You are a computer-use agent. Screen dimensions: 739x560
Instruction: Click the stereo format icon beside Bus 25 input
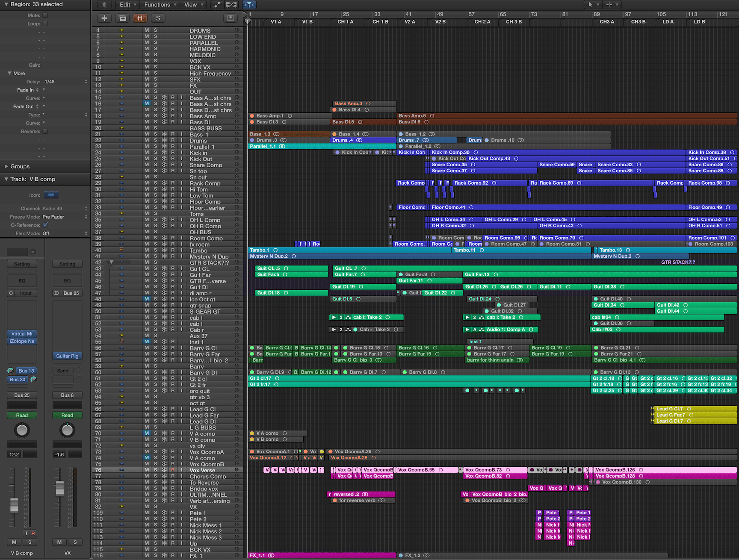pos(56,293)
